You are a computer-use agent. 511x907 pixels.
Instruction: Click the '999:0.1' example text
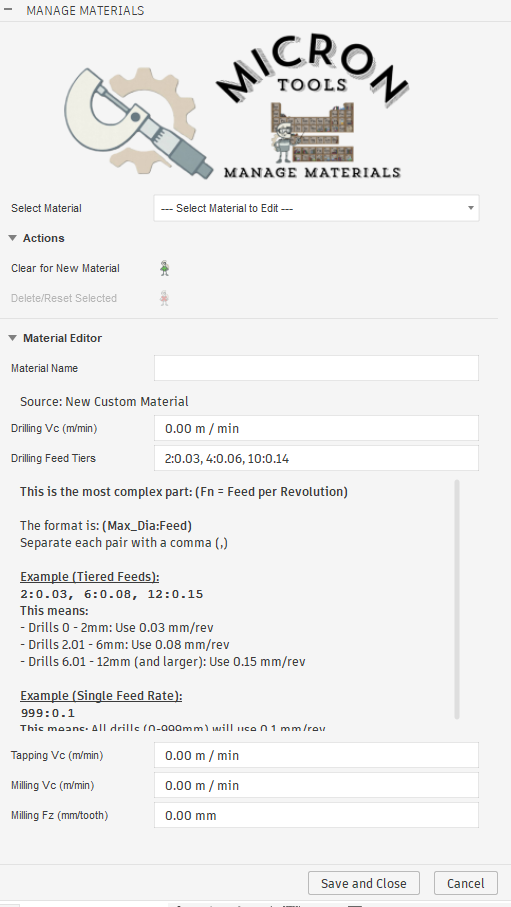(47, 713)
